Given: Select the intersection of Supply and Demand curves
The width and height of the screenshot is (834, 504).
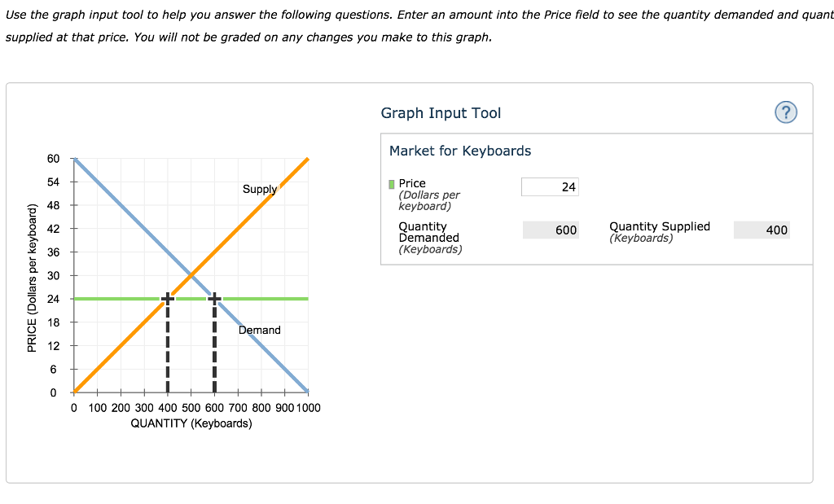Looking at the screenshot, I should (x=192, y=277).
